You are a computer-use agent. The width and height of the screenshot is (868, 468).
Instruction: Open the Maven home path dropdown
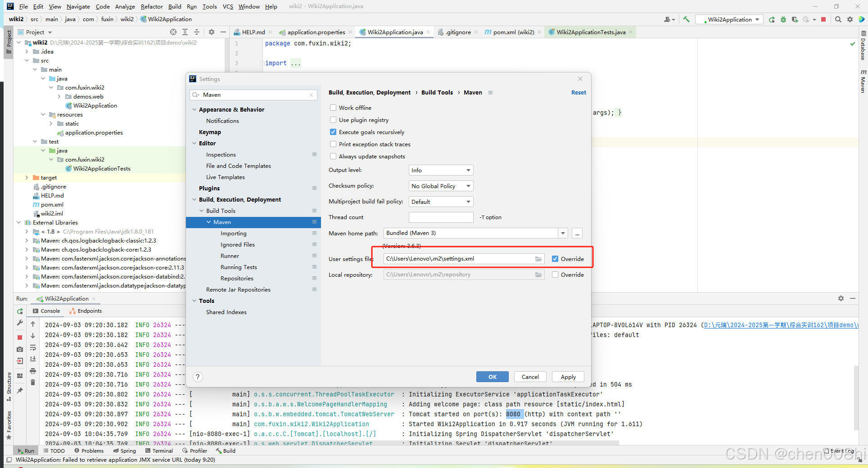tap(563, 233)
